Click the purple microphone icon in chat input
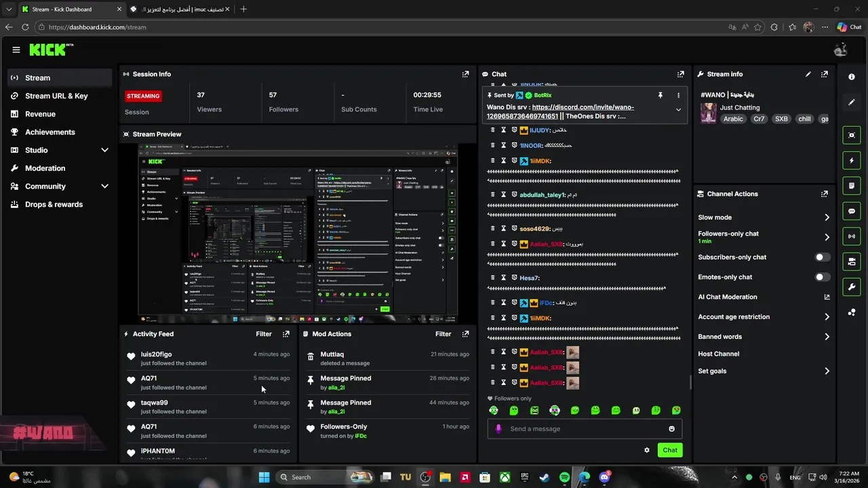This screenshot has width=868, height=488. click(498, 428)
